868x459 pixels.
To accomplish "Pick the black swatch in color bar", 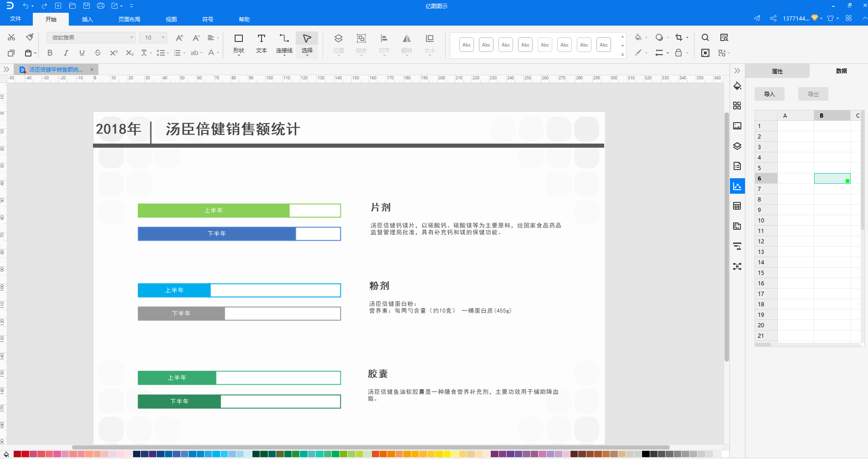I will [x=646, y=454].
